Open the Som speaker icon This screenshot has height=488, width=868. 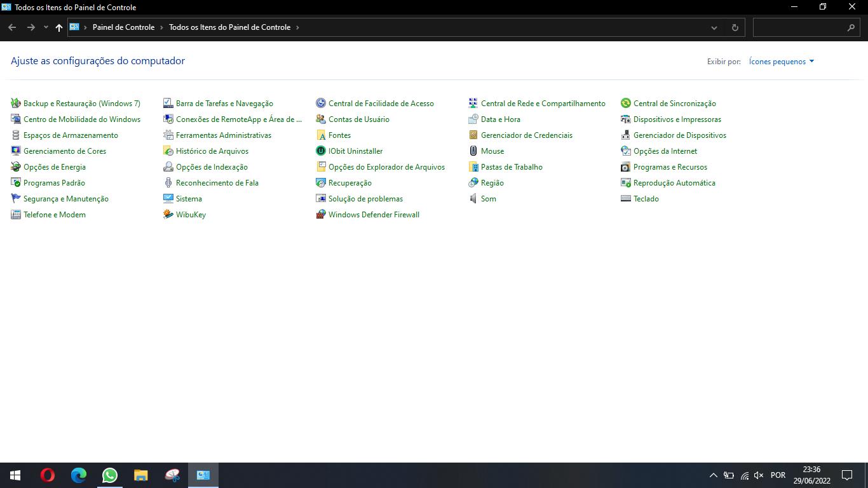point(473,199)
